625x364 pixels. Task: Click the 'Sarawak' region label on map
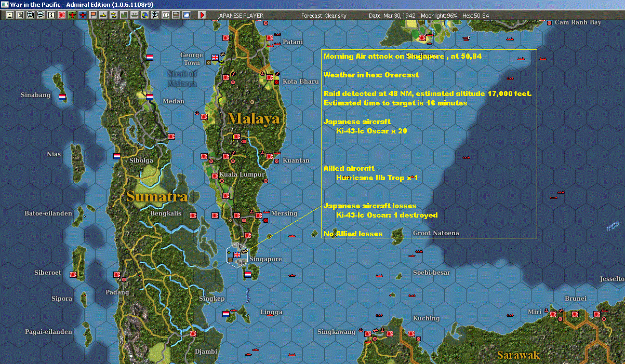pos(518,355)
